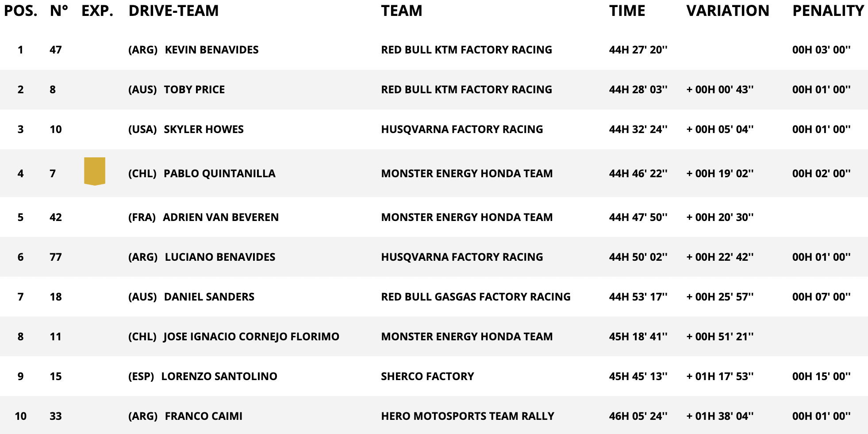
Task: Click the VARIATION column header
Action: (x=728, y=11)
